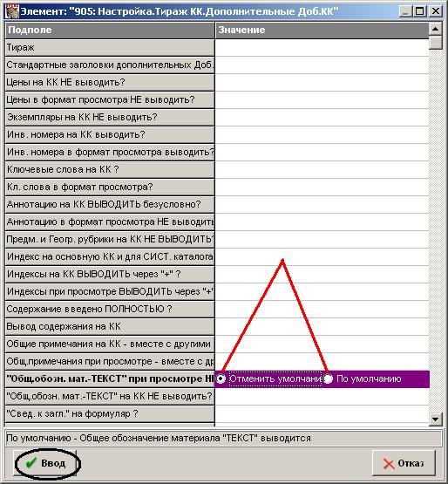The height and width of the screenshot is (484, 448).
Task: Click the application icon in title bar
Action: [x=12, y=11]
